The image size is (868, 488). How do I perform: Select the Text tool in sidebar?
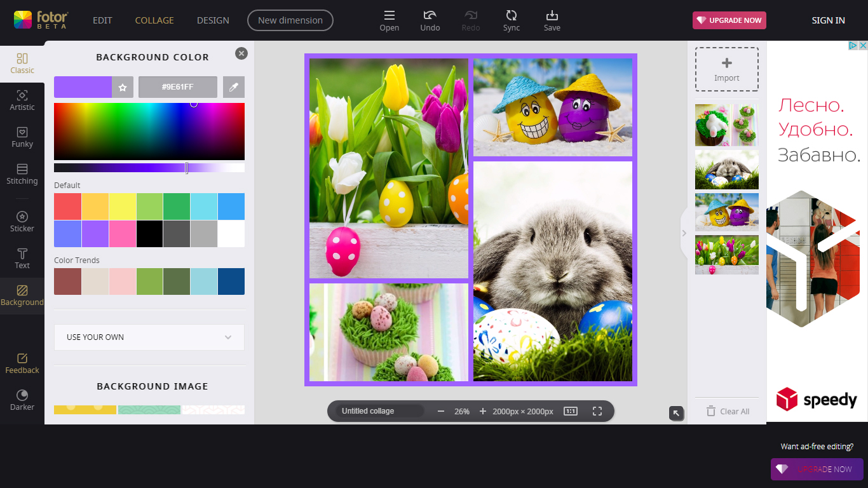pyautogui.click(x=22, y=259)
